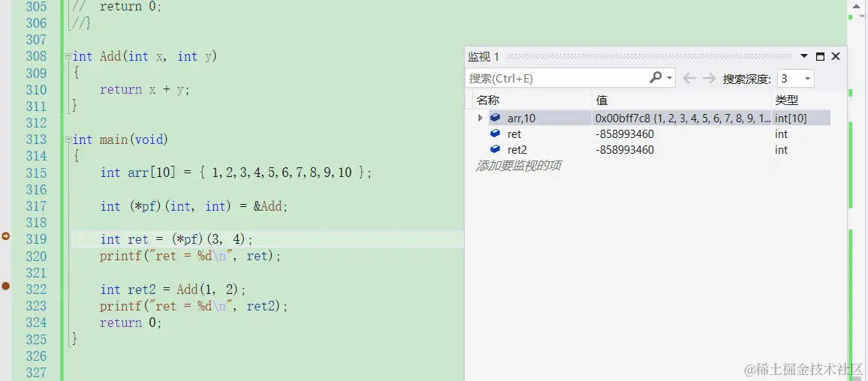Collapse the Add function code block
868x381 pixels.
[68, 56]
